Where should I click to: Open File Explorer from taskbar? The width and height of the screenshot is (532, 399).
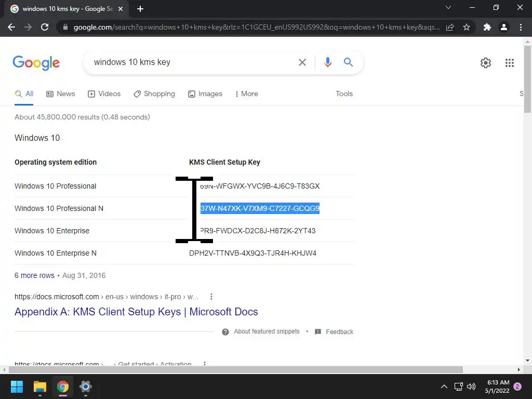tap(39, 387)
